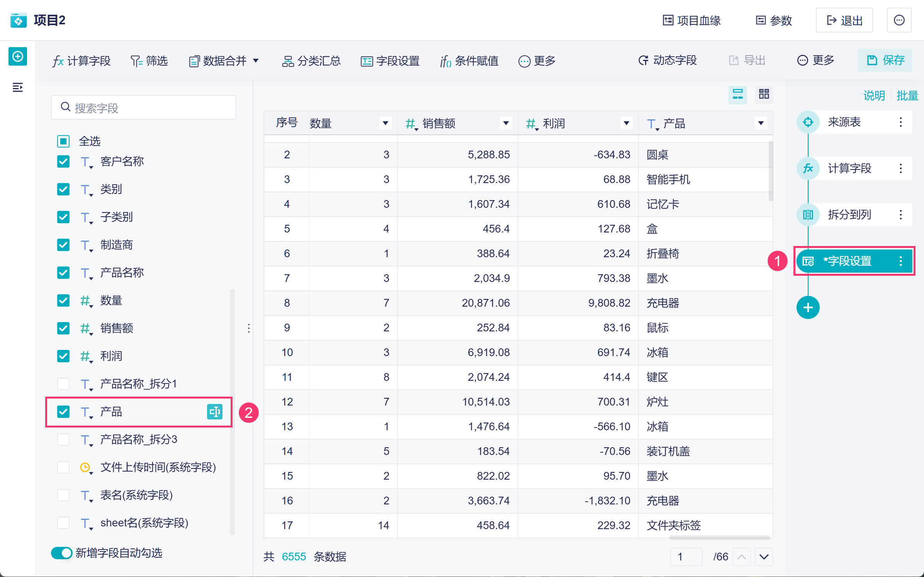Viewport: 924px width, 577px height.
Task: Open the top-right ellipsis circle button
Action: click(x=899, y=20)
